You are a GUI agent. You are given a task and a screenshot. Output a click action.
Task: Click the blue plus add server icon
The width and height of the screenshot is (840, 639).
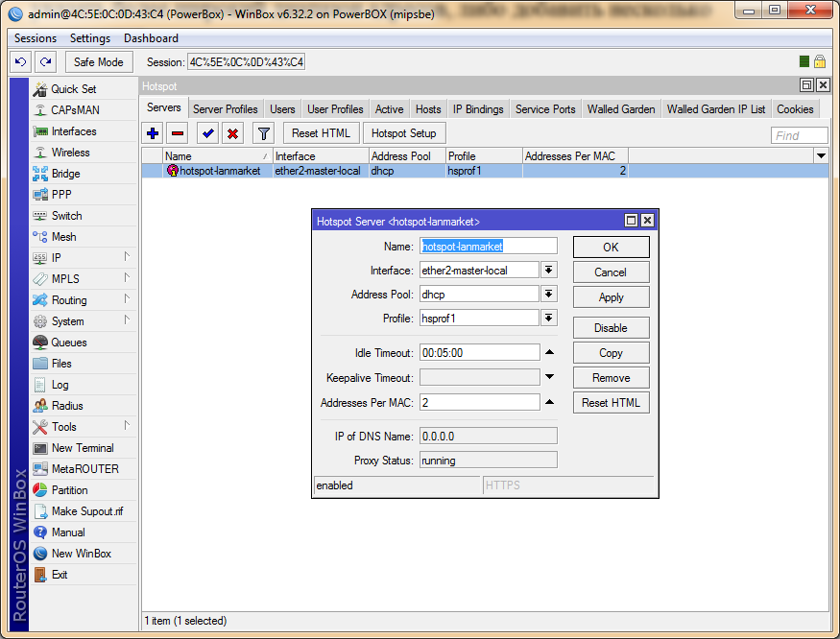coord(153,133)
